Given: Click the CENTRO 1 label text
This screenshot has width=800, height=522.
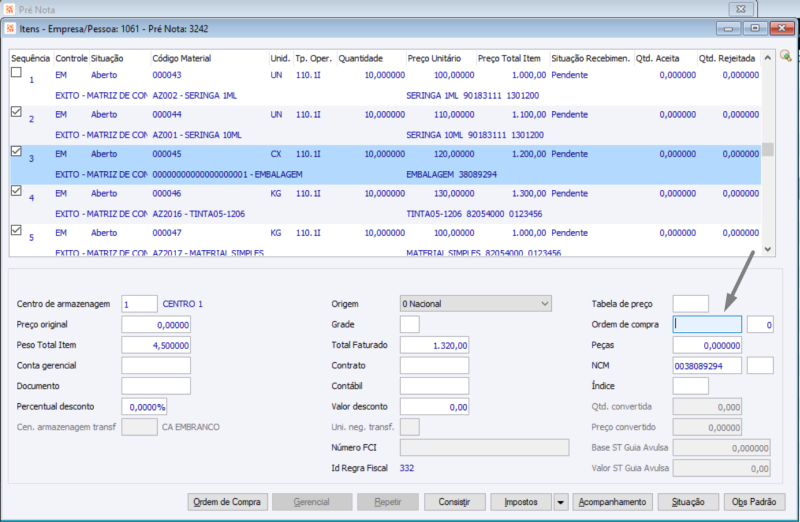Looking at the screenshot, I should (183, 304).
